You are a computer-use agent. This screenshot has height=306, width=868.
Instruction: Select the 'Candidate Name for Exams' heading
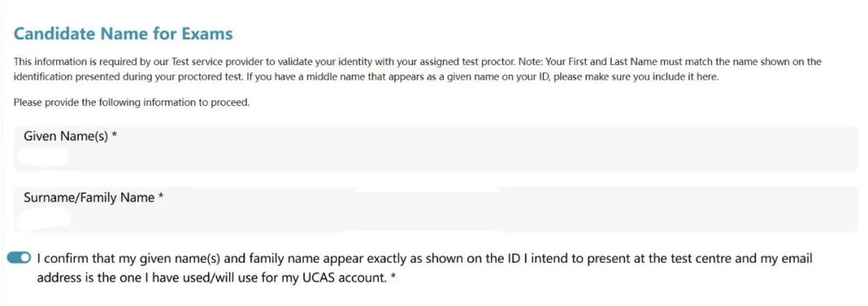pyautogui.click(x=123, y=34)
